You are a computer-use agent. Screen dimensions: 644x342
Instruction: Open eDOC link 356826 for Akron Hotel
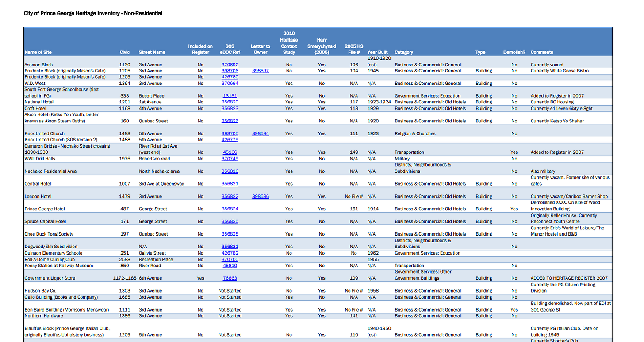230,121
